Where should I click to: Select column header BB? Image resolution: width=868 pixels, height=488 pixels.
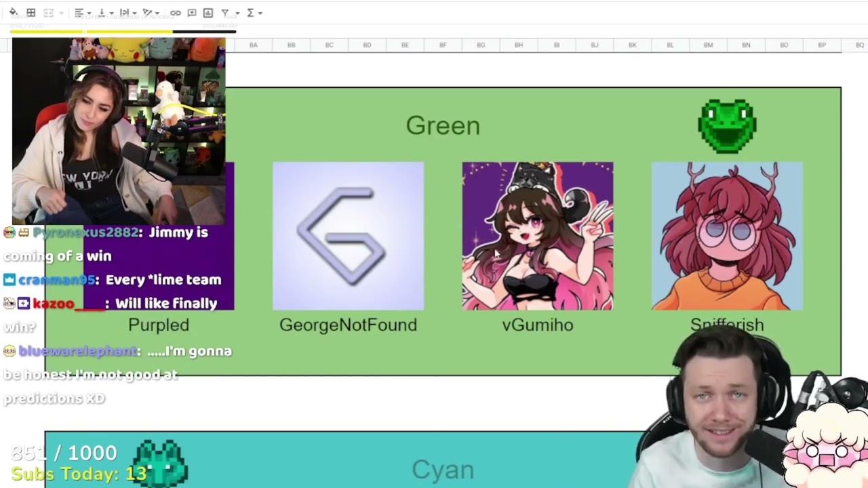point(292,45)
